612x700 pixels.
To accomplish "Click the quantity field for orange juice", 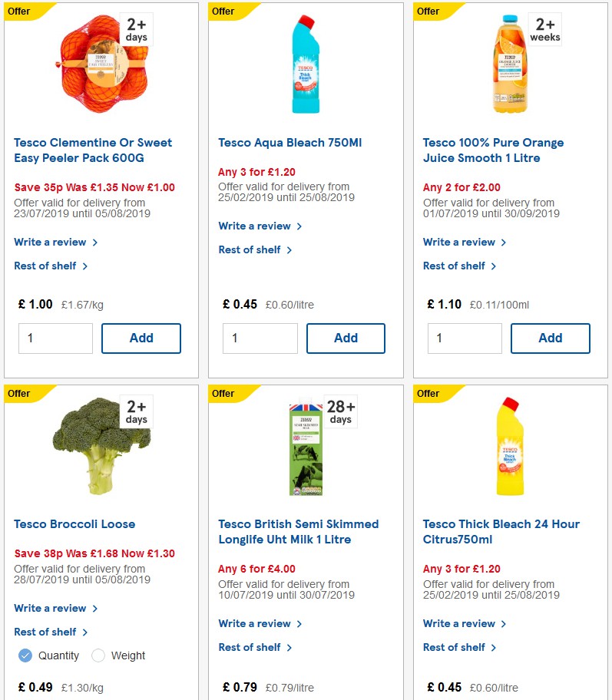I will click(465, 338).
